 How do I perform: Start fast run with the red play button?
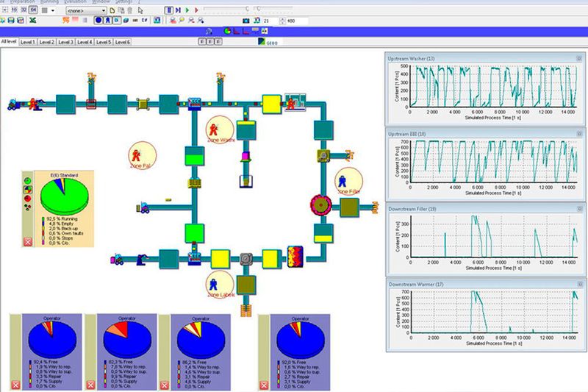pyautogui.click(x=196, y=10)
